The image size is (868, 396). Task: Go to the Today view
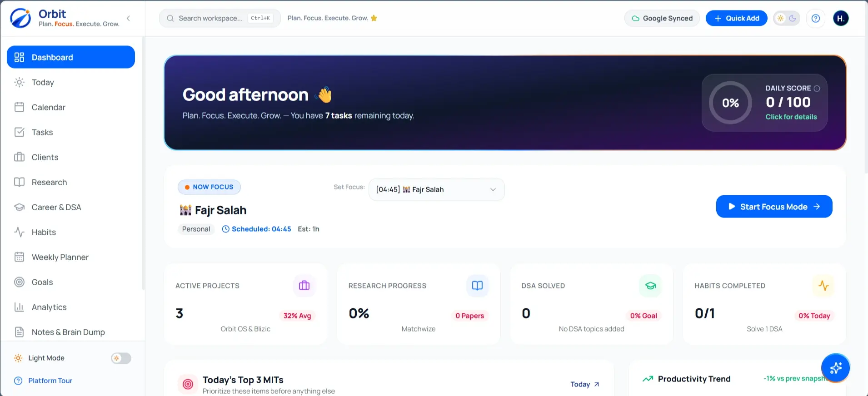(x=71, y=82)
